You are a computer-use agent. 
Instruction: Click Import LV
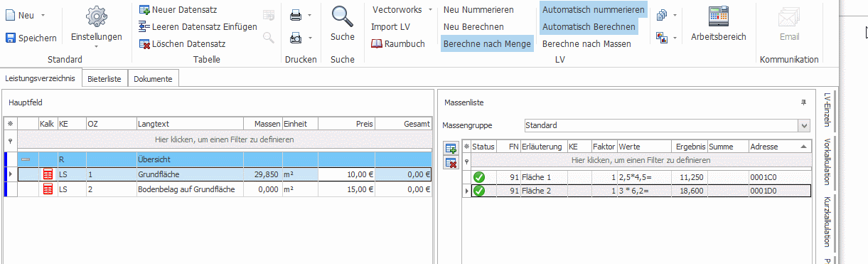click(390, 26)
